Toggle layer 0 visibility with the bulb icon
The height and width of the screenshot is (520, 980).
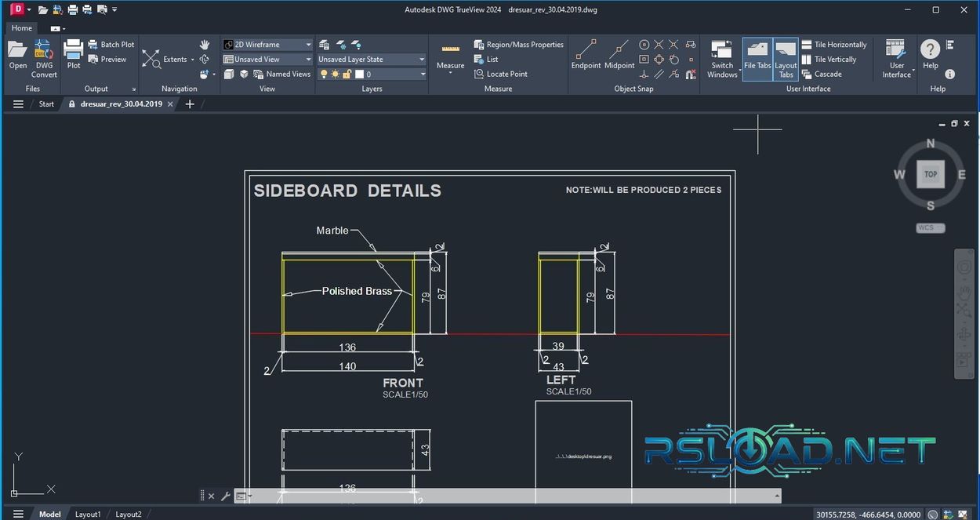(325, 74)
